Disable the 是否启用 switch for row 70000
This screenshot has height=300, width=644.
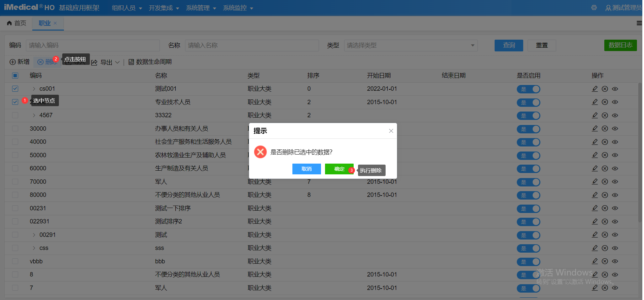point(528,182)
